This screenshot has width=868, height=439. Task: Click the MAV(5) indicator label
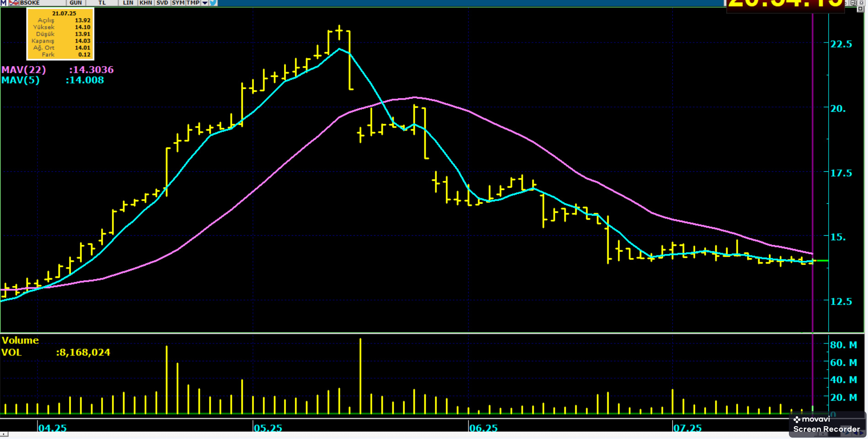(x=21, y=80)
